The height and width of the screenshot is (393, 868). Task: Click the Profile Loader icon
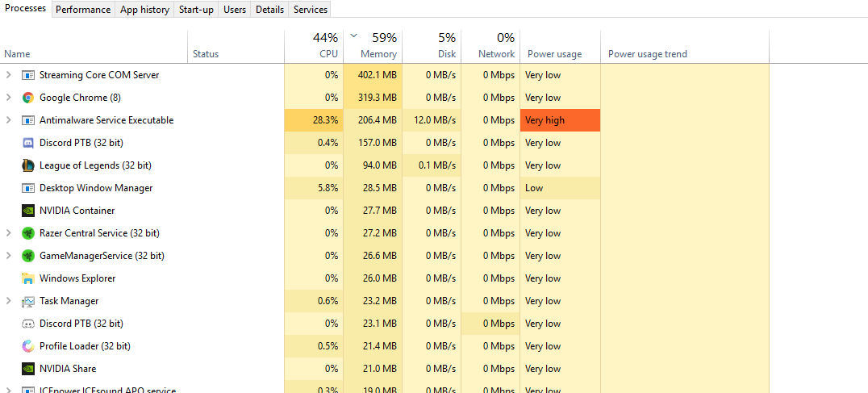[28, 346]
